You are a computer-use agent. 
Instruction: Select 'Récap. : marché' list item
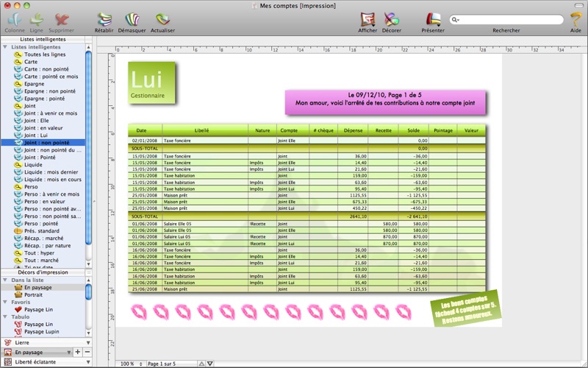tap(44, 238)
